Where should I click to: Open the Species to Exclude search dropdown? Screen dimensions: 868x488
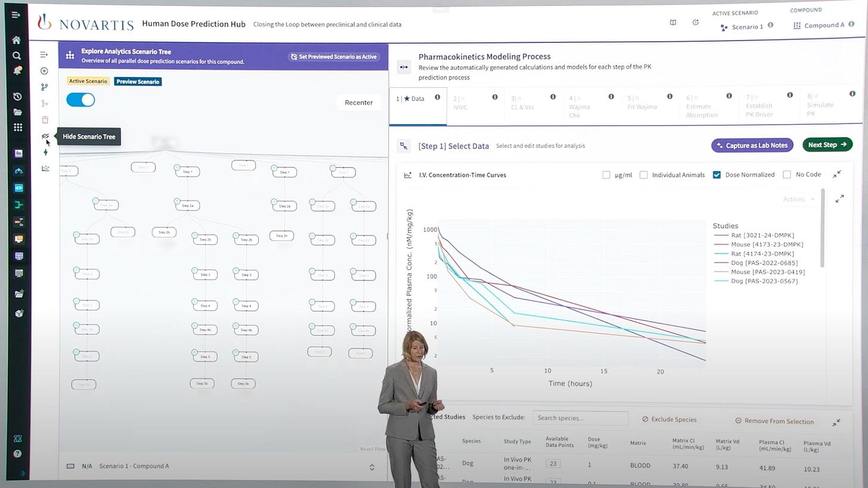(x=581, y=418)
